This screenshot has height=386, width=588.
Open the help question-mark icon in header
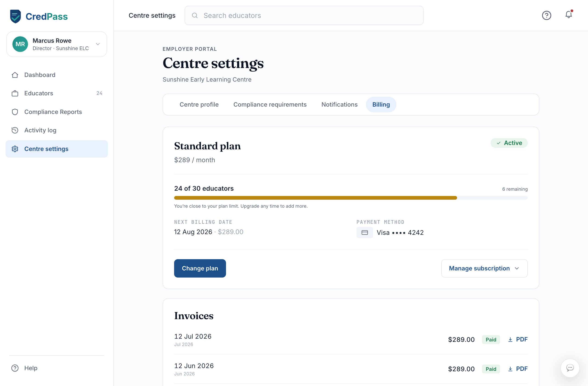click(x=546, y=15)
